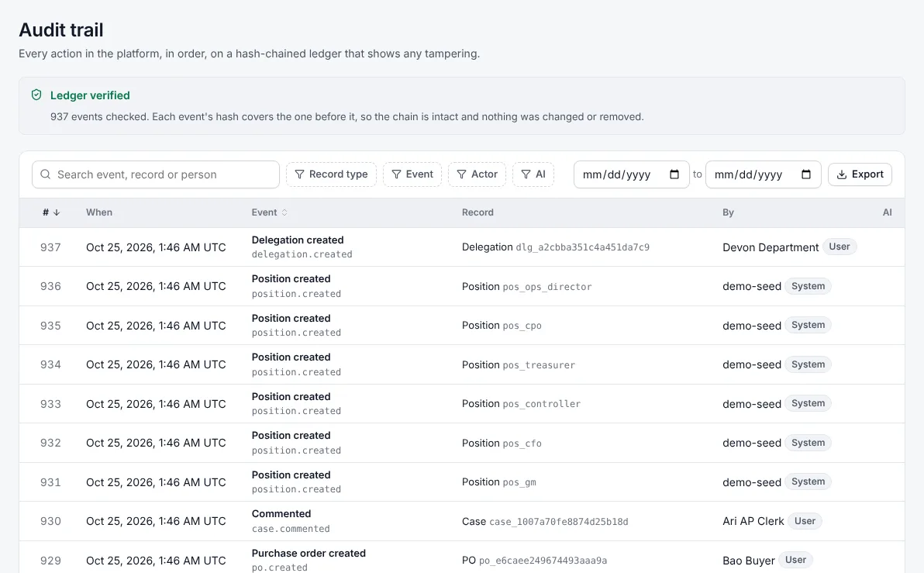Open the AI filter

533,174
